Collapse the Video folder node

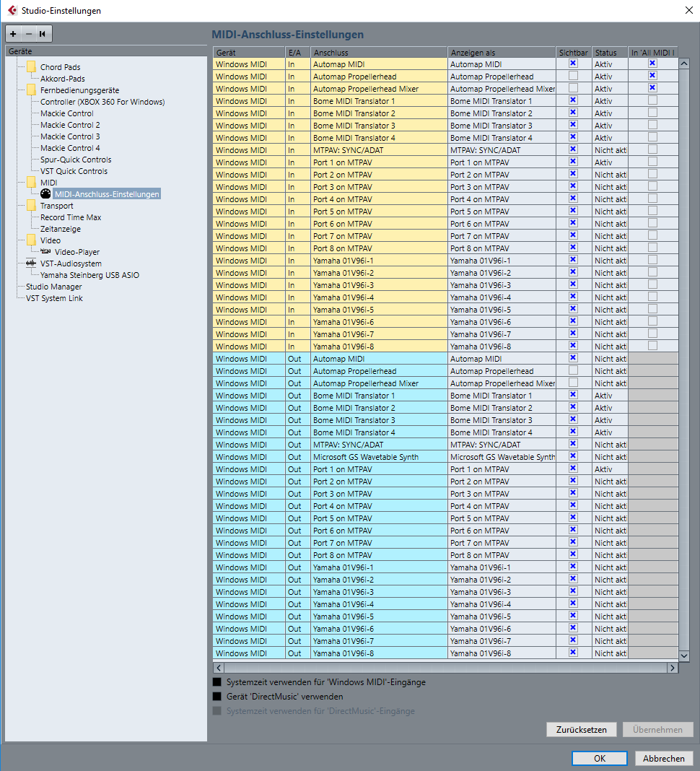click(31, 240)
